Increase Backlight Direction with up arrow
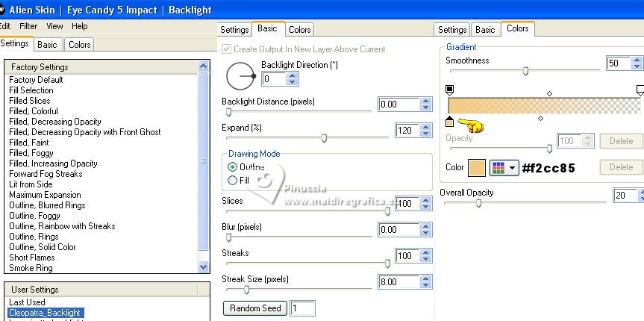Image resolution: width=644 pixels, height=321 pixels. pyautogui.click(x=292, y=75)
